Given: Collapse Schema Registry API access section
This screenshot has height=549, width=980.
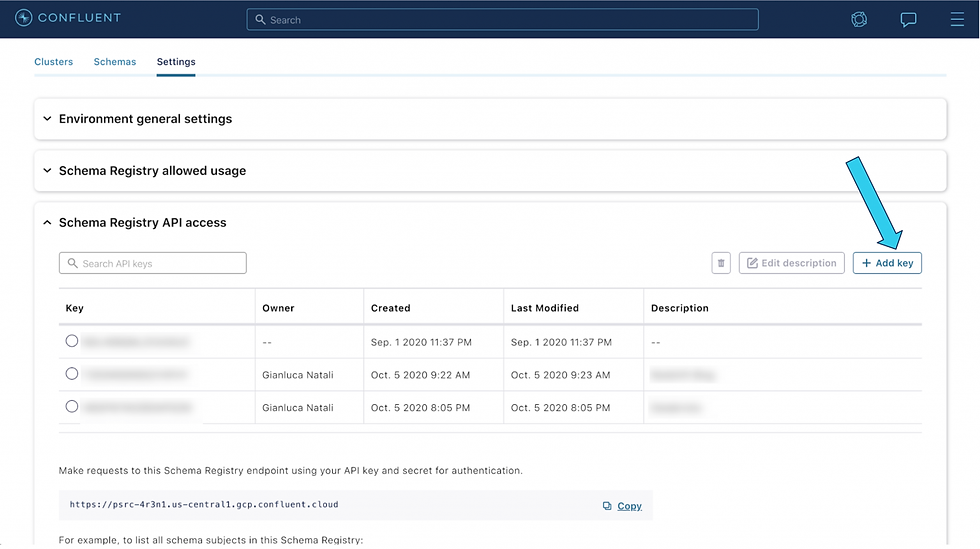Looking at the screenshot, I should click(x=47, y=223).
